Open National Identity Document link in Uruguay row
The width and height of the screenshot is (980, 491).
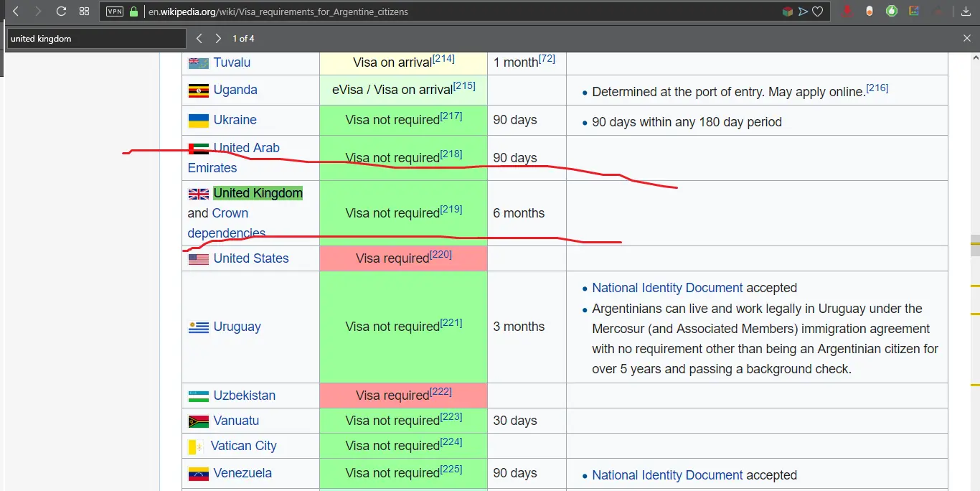click(667, 288)
